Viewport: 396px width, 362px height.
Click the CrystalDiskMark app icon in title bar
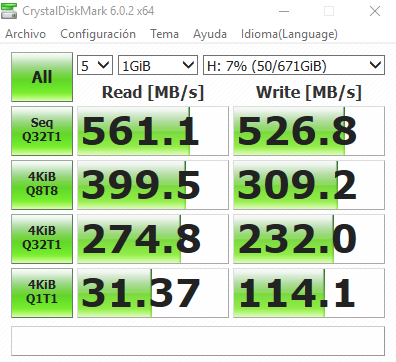click(x=9, y=11)
